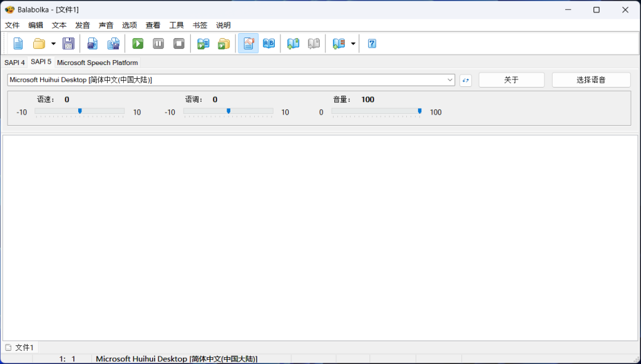Click the 关于 button

point(511,80)
